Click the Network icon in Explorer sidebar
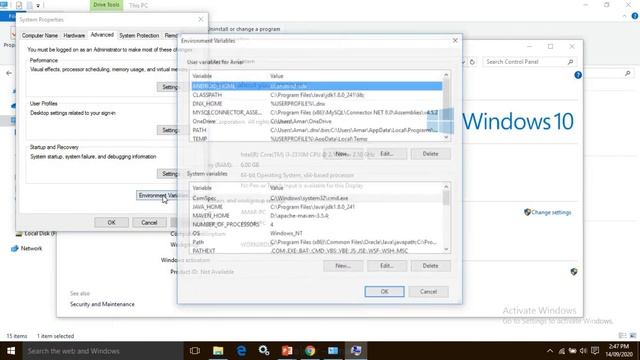 15,249
